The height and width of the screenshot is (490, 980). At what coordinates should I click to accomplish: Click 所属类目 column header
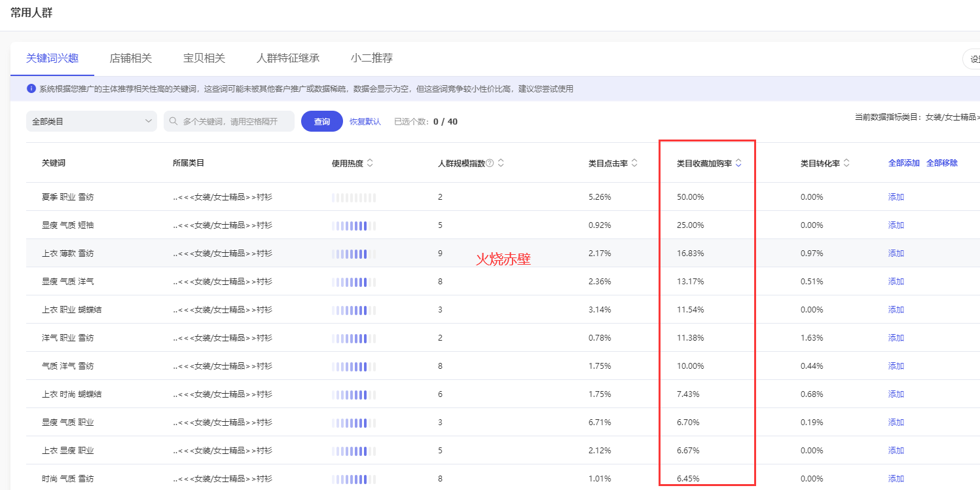pyautogui.click(x=189, y=163)
